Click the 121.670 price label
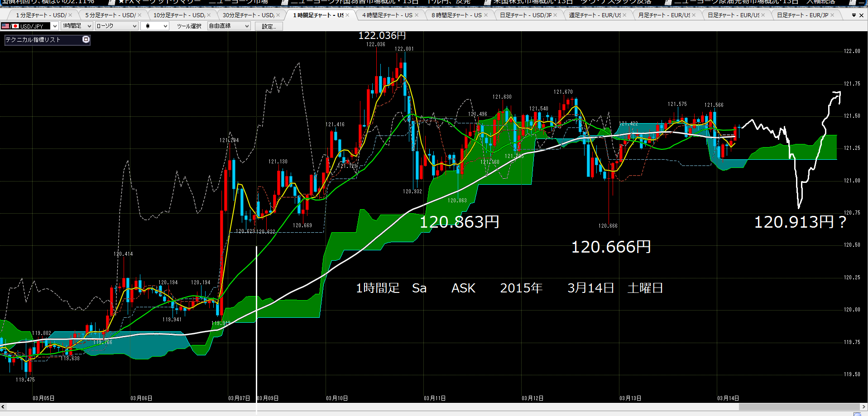Viewport: 868px width, 416px height. click(563, 92)
